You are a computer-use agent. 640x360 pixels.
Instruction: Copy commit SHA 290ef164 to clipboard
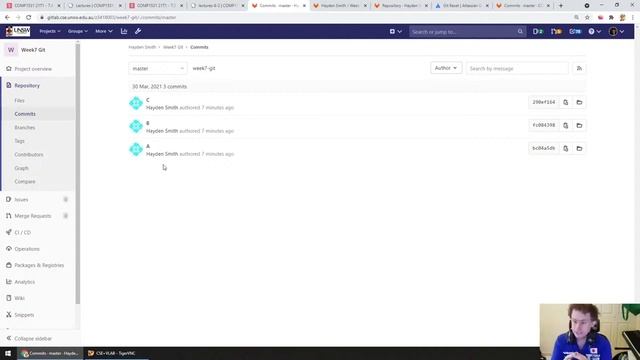[565, 102]
